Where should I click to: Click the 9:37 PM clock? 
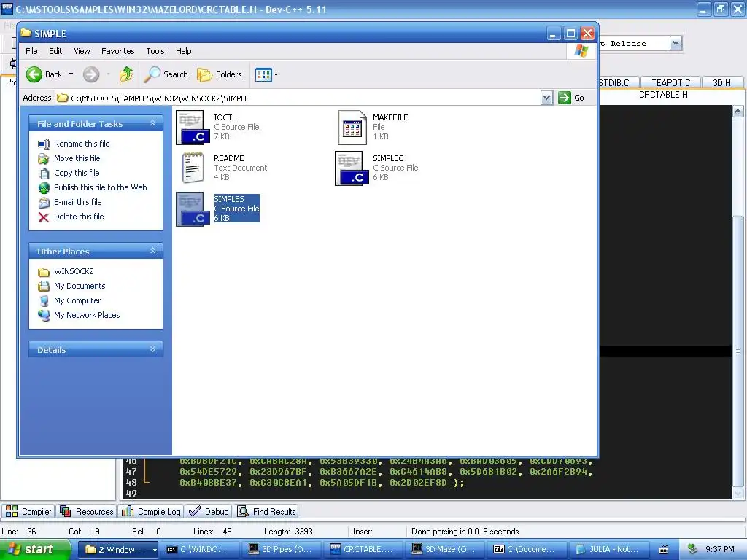point(720,550)
